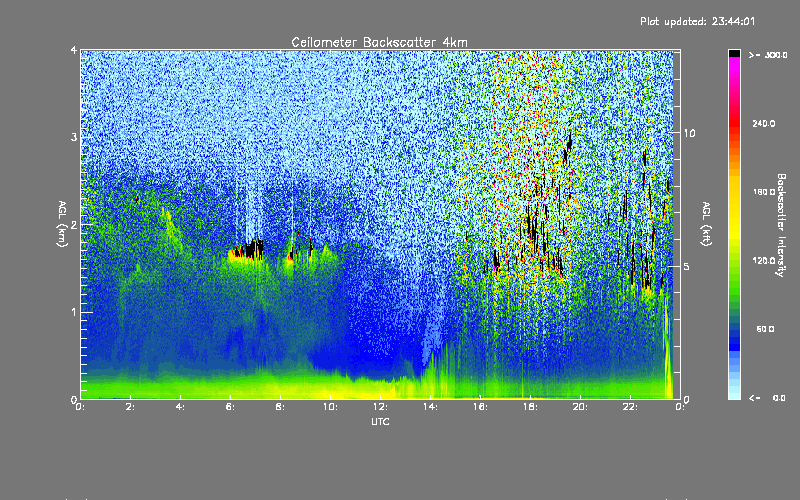Click the red region of the colorbar
The height and width of the screenshot is (500, 800).
point(734,122)
